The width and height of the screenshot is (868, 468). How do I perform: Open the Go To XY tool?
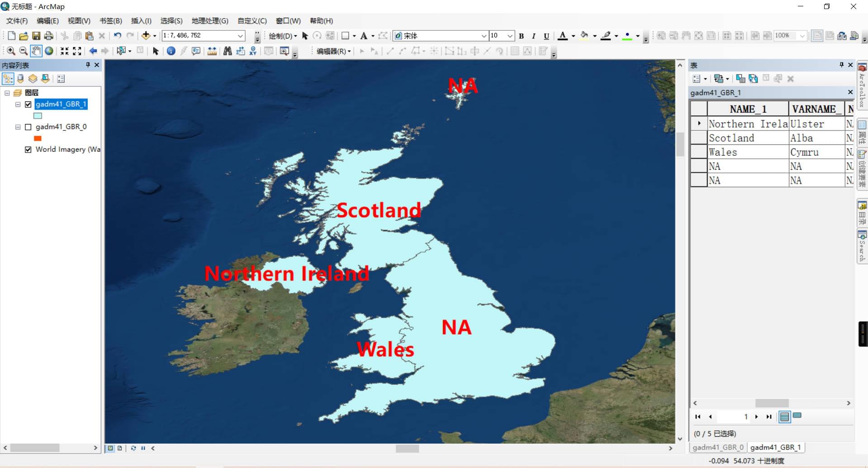(253, 51)
